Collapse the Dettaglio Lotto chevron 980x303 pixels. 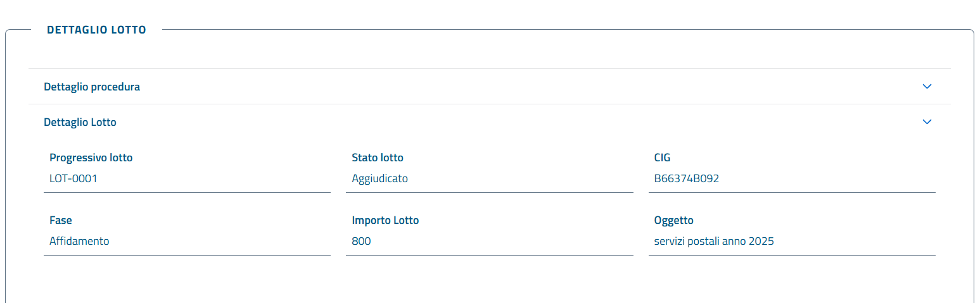click(x=927, y=122)
